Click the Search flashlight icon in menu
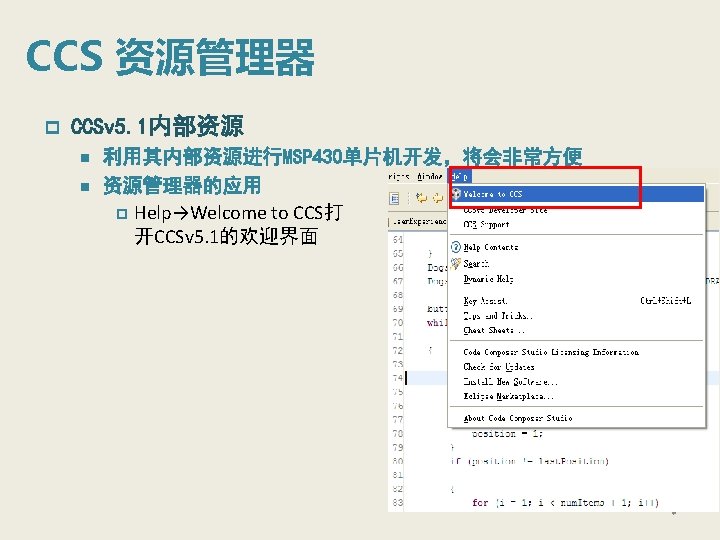This screenshot has height=540, width=720. (x=456, y=263)
